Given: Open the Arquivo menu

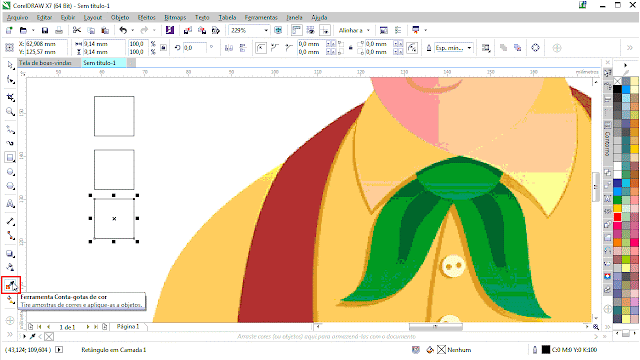Looking at the screenshot, I should click(x=18, y=18).
